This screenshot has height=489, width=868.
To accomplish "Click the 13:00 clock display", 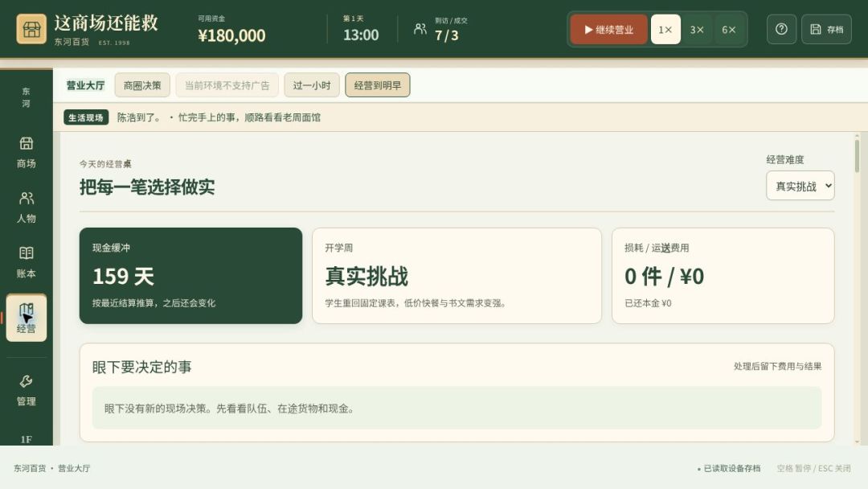I will click(361, 35).
